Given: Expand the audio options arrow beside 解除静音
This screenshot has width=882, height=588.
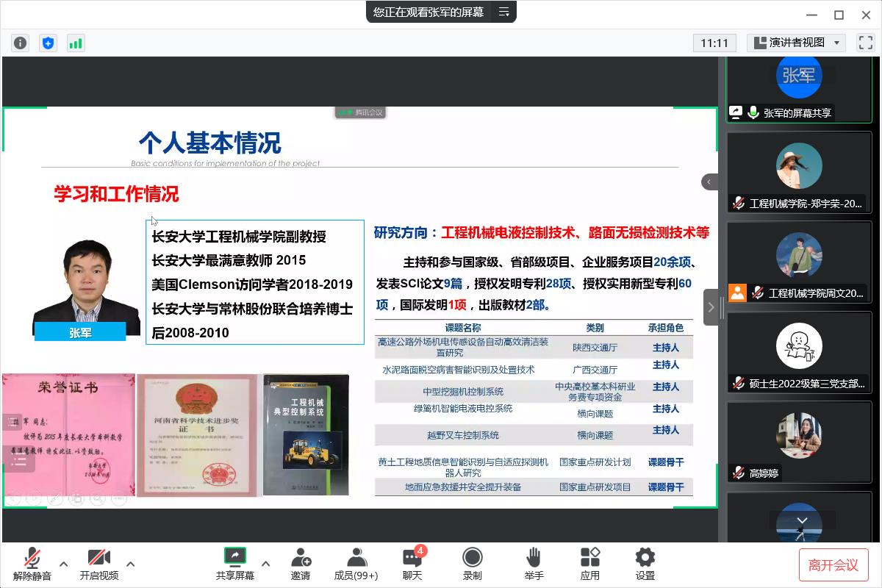Looking at the screenshot, I should pos(63,564).
